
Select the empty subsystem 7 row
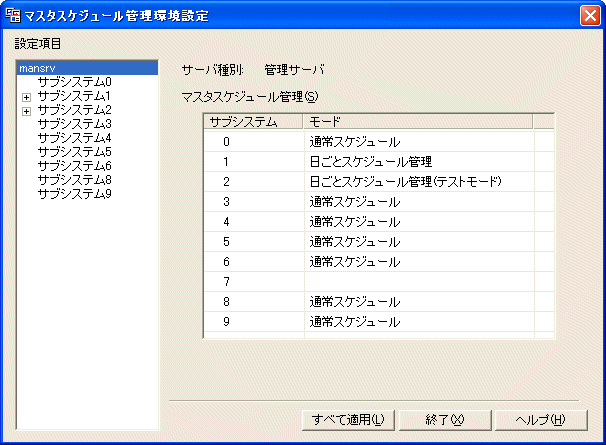pyautogui.click(x=379, y=282)
